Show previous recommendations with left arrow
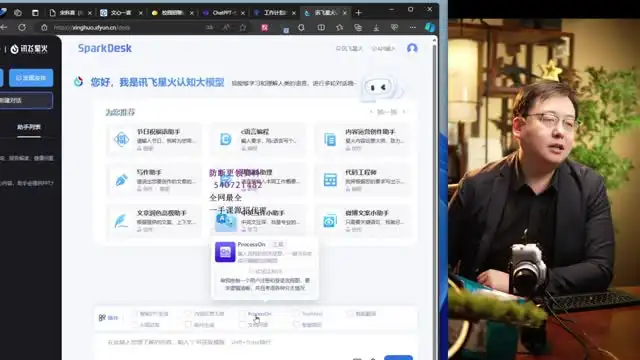 click(x=371, y=112)
